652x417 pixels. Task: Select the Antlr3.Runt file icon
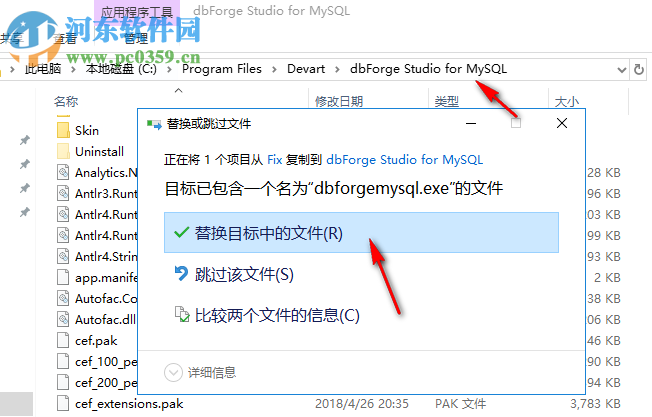pyautogui.click(x=63, y=193)
